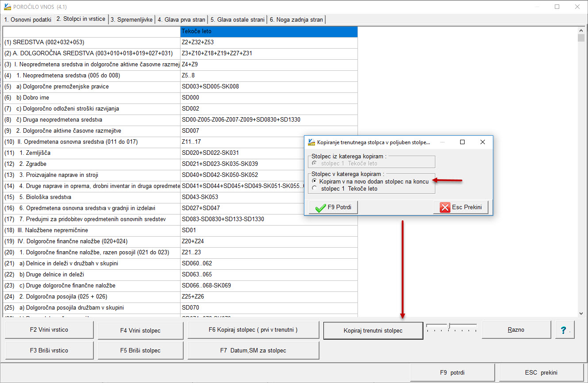Select row '(2) A. DOLGOROČNA SREDSTVA'

point(92,54)
